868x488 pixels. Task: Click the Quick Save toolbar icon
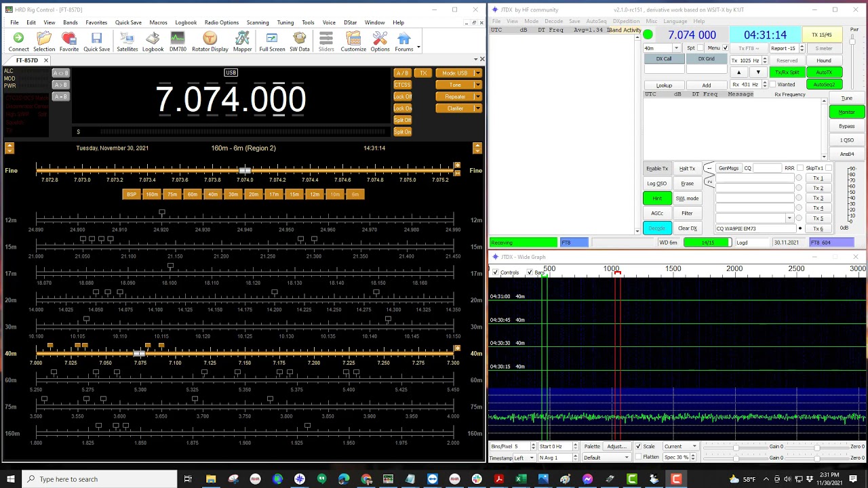coord(96,41)
